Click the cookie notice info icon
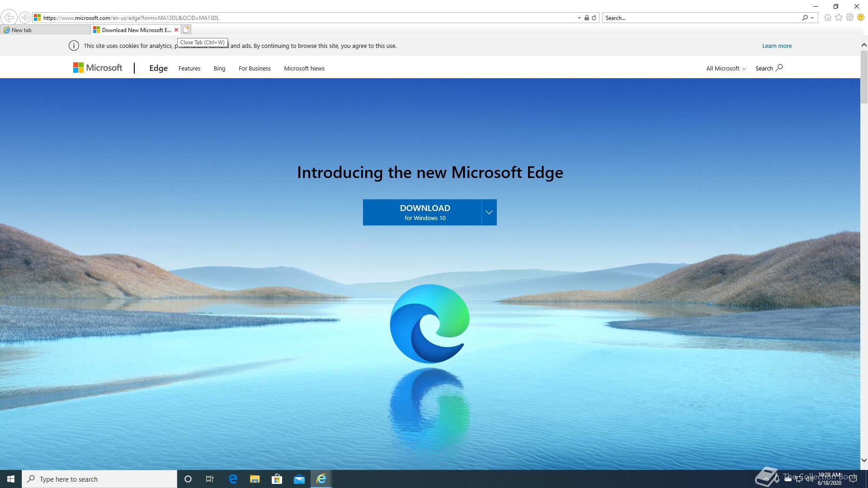Image resolution: width=868 pixels, height=488 pixels. pos(74,46)
